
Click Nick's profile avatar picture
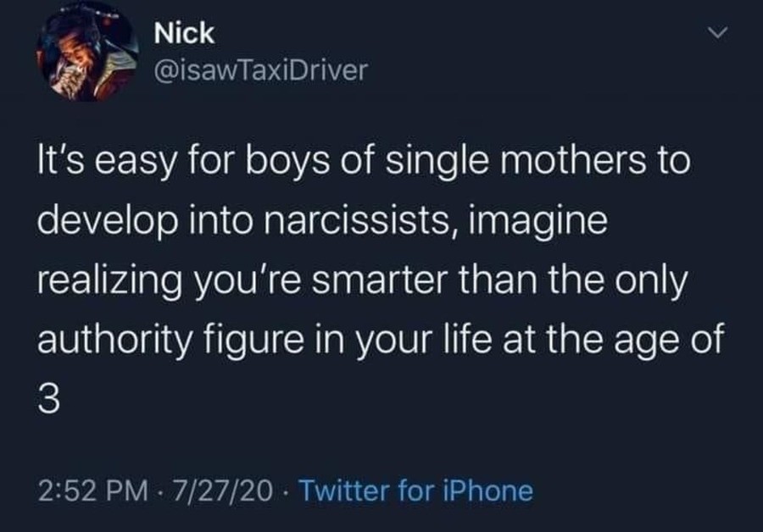pyautogui.click(x=87, y=54)
